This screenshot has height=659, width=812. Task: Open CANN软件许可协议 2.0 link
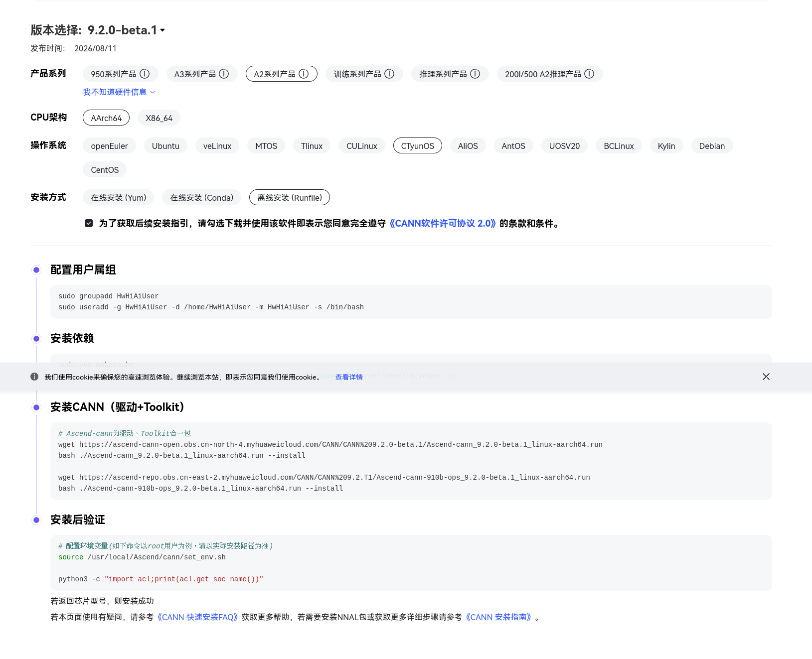coord(443,224)
